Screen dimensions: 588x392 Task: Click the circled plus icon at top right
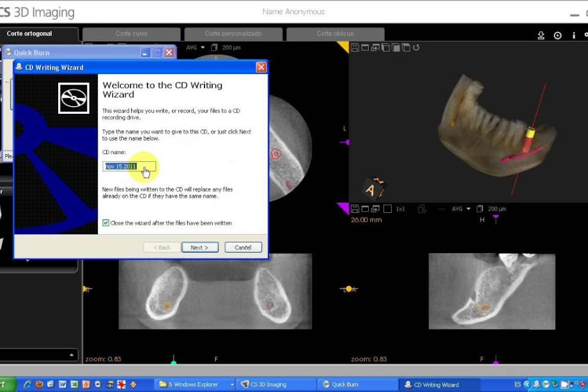tap(557, 35)
